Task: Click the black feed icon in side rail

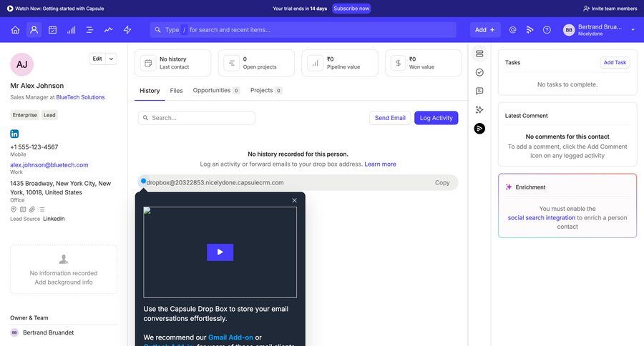Action: [x=479, y=129]
